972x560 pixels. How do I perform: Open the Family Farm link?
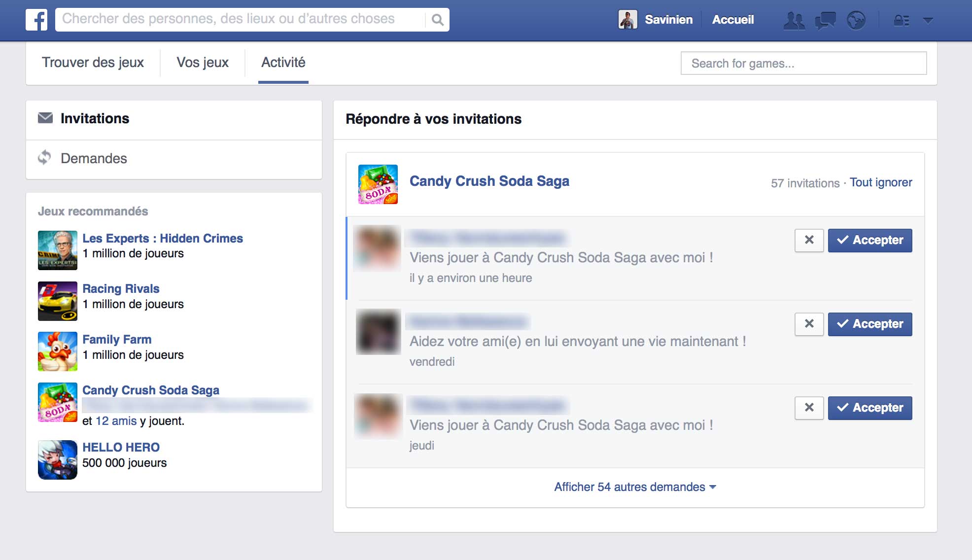[x=117, y=340]
